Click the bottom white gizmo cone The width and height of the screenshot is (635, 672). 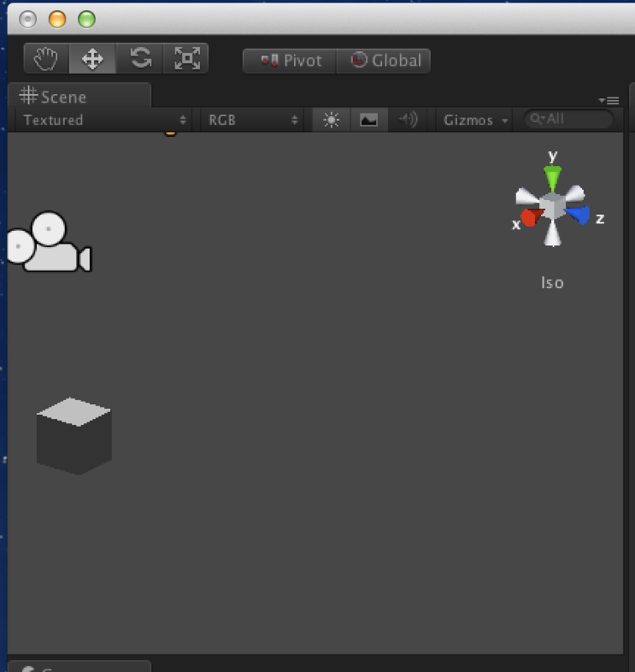tap(553, 233)
